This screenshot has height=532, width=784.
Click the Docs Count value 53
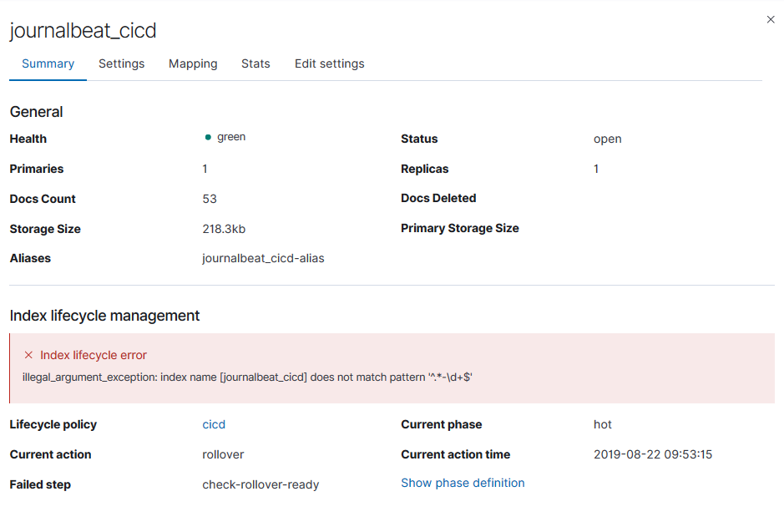tap(210, 199)
